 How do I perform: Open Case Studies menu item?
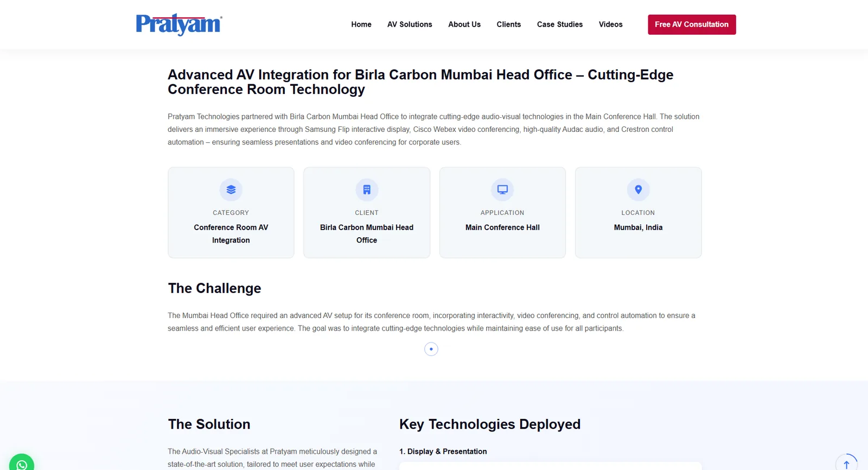pos(560,24)
